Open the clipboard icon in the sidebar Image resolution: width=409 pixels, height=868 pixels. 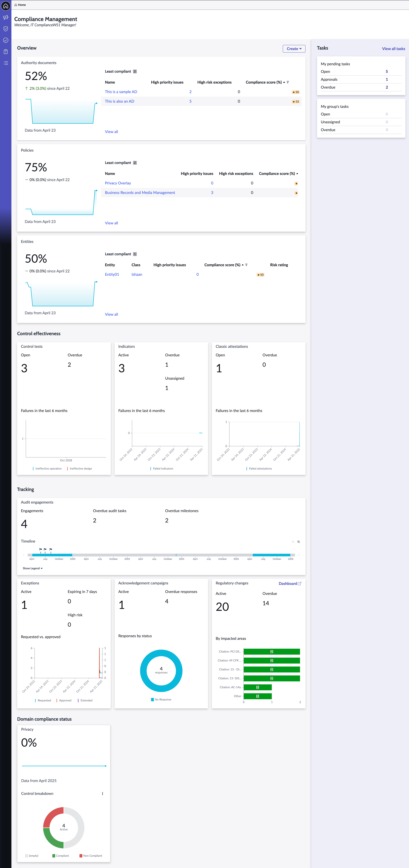point(6,52)
